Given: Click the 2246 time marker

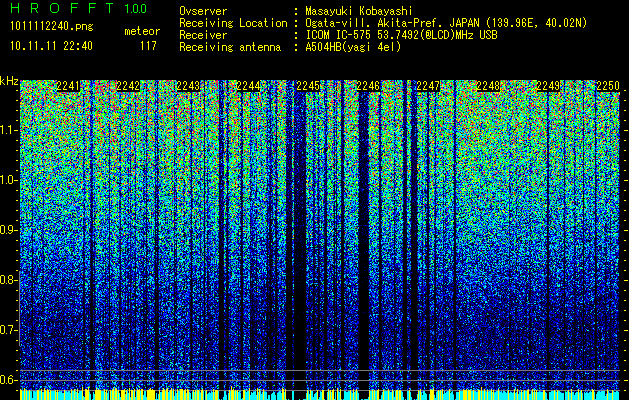Looking at the screenshot, I should tap(368, 86).
